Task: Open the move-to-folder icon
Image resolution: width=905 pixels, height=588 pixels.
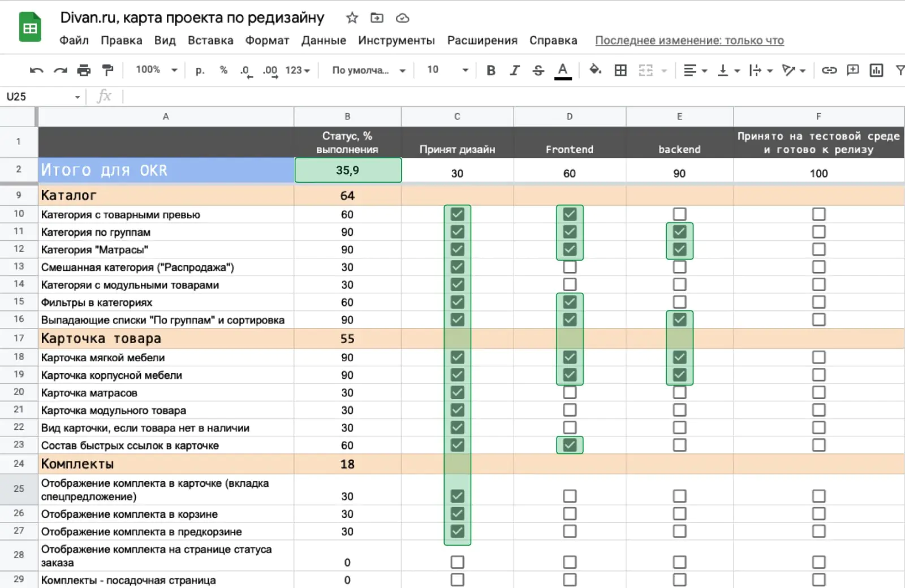Action: pyautogui.click(x=377, y=18)
